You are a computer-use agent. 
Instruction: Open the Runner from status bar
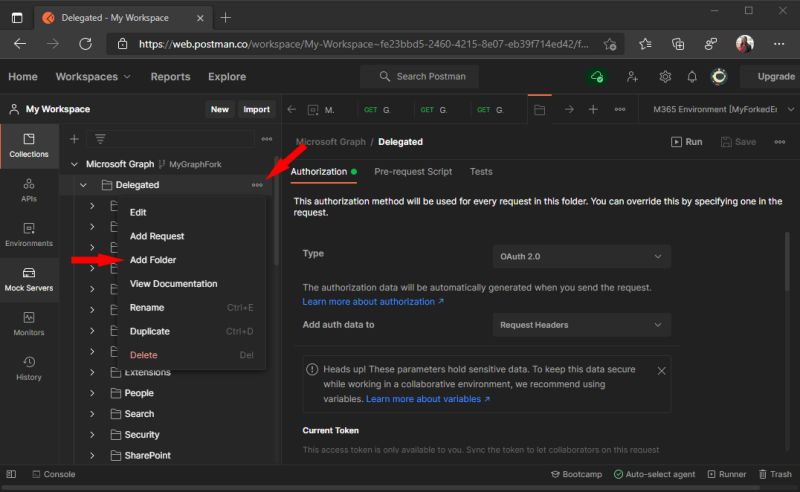[x=727, y=474]
